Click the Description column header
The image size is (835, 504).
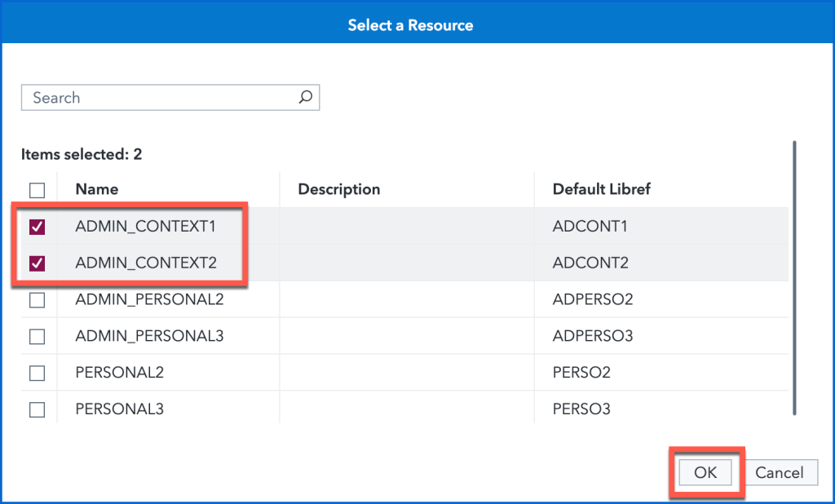pos(339,189)
